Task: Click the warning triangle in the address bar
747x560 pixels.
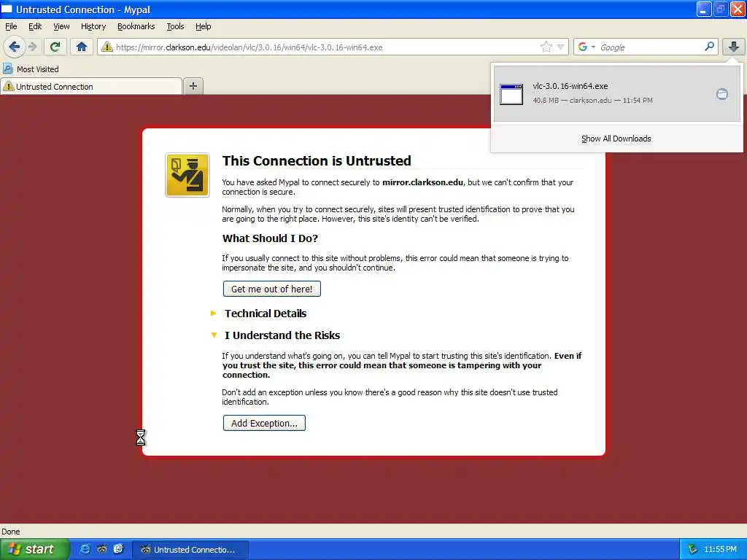Action: tap(107, 47)
